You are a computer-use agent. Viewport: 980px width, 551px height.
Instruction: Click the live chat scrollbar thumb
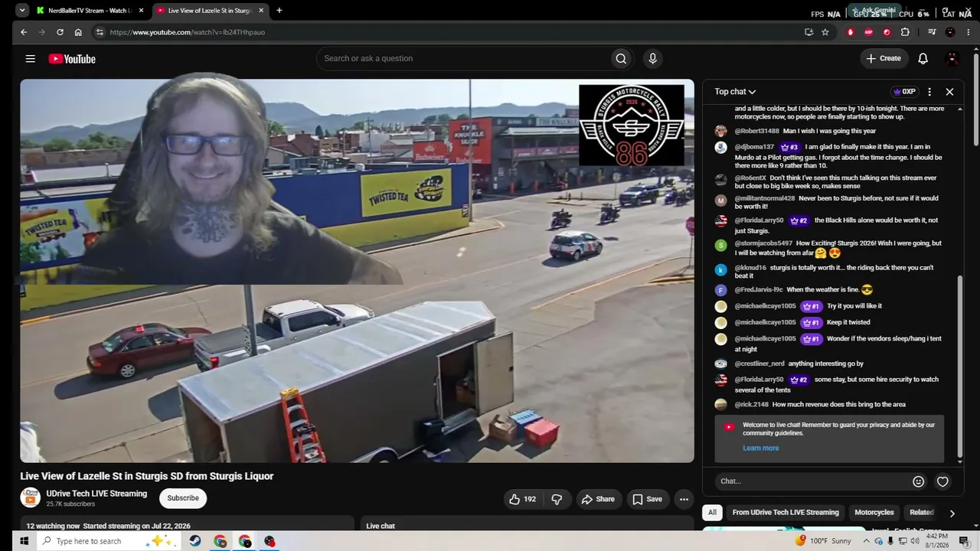(960, 366)
